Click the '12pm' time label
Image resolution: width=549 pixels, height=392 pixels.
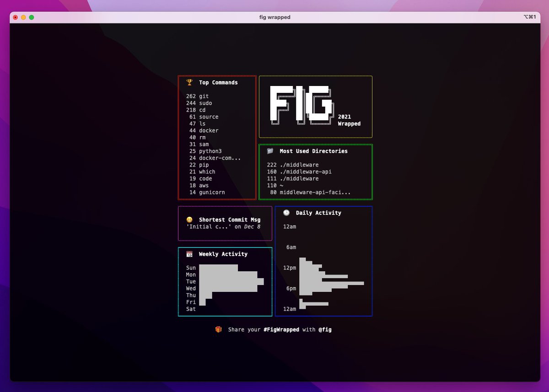pyautogui.click(x=290, y=268)
